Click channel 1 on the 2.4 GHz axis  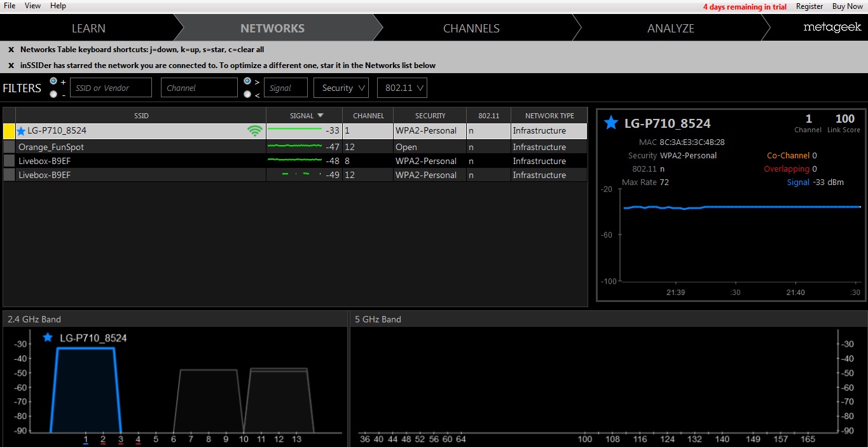tap(86, 439)
